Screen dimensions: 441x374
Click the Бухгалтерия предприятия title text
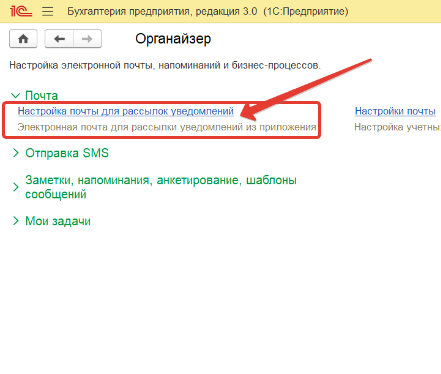click(208, 11)
